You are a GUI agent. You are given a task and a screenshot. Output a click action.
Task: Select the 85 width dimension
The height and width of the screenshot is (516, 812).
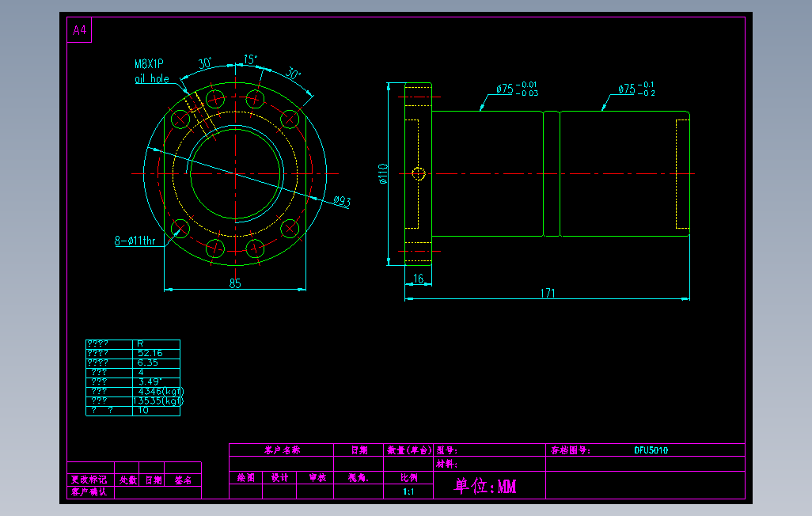(235, 283)
